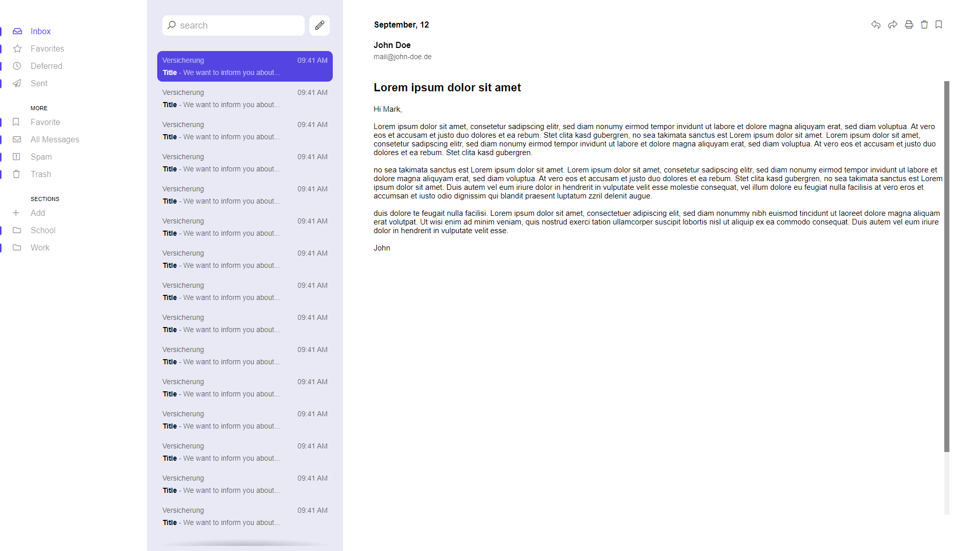
Task: Open the Favorites label
Action: click(x=47, y=48)
